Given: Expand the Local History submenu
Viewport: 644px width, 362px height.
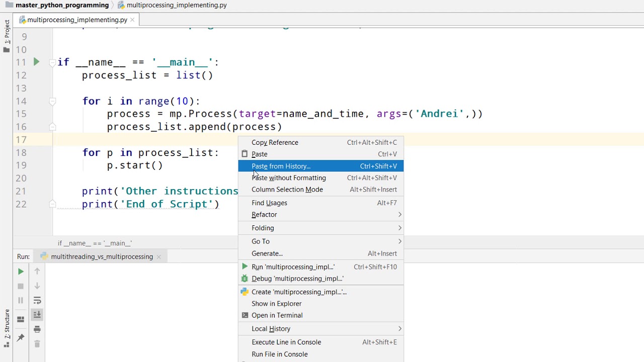Looking at the screenshot, I should [320, 329].
